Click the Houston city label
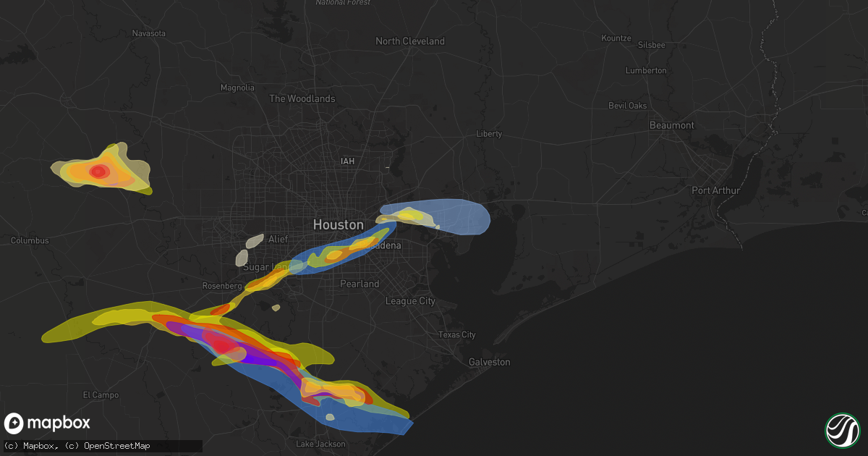This screenshot has height=456, width=868. 338,225
